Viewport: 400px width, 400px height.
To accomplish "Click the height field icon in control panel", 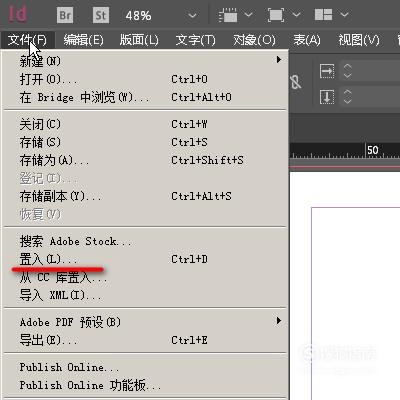I will coord(327,97).
